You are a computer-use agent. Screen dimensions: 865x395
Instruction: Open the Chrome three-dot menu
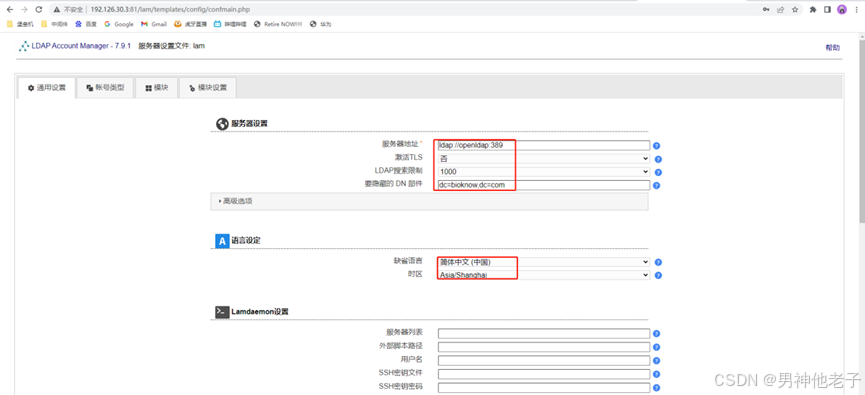click(857, 9)
